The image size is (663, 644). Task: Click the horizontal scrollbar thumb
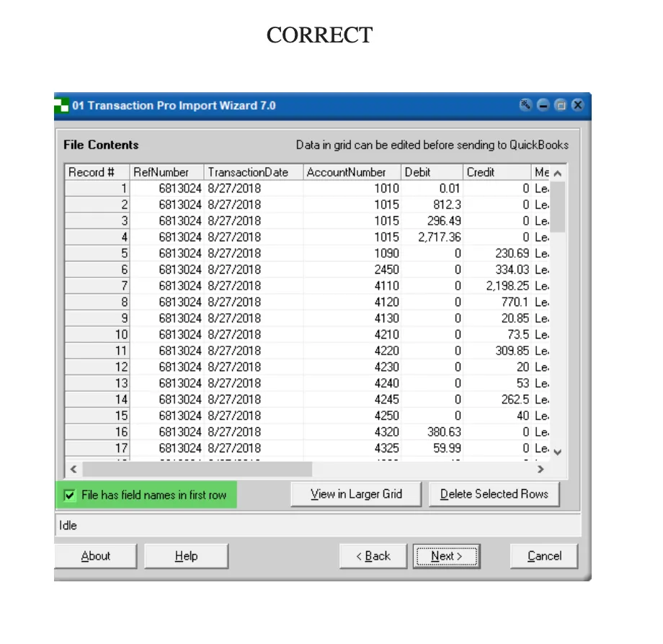[x=197, y=469]
